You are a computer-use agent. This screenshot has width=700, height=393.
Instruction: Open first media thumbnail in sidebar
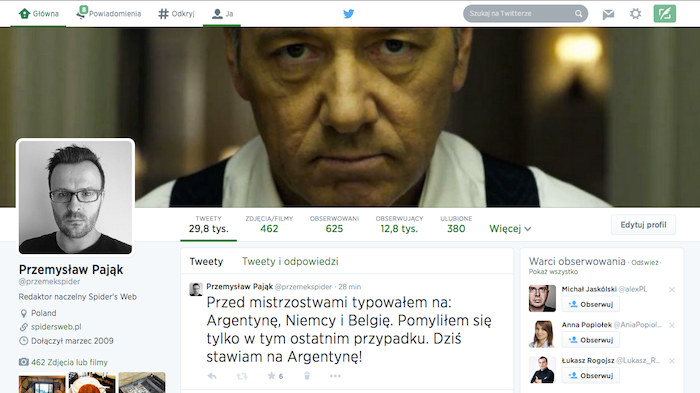tap(42, 383)
